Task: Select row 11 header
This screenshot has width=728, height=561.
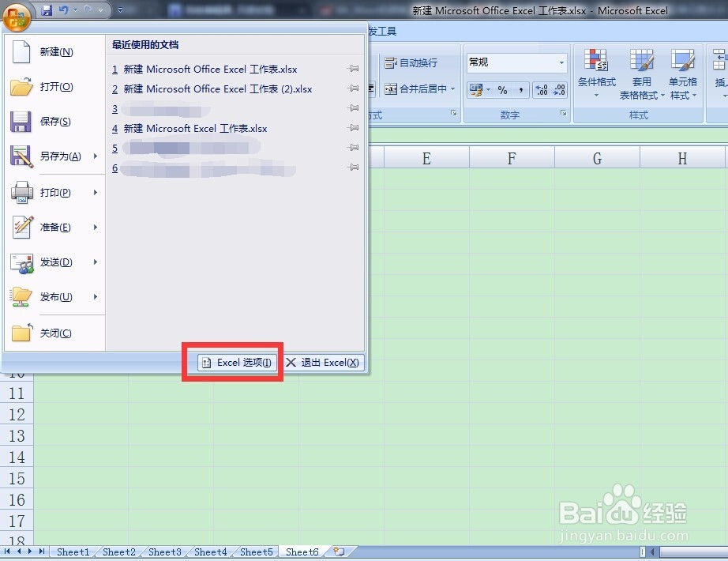Action: (x=17, y=393)
